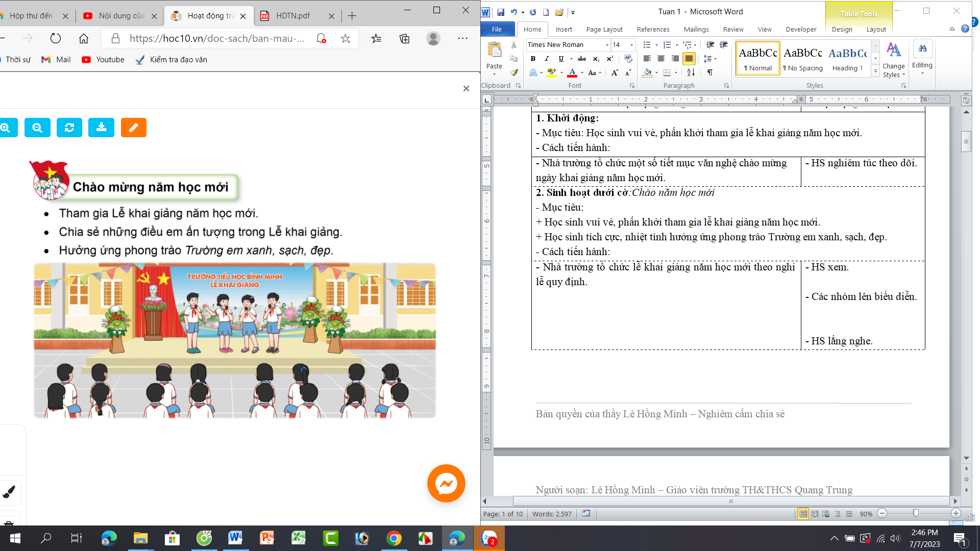Zoom out using the magnifier minus icon
Viewport: 980px width, 551px height.
coord(37,128)
